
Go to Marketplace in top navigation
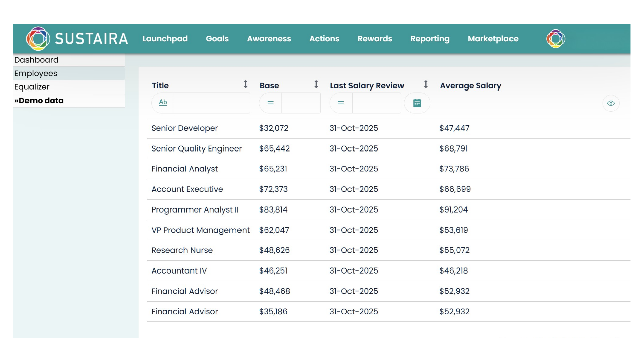pos(493,39)
